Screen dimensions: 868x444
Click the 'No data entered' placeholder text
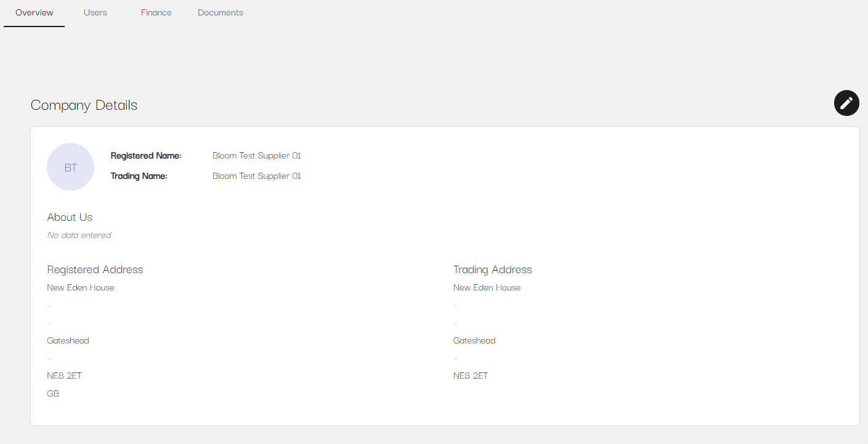[79, 235]
